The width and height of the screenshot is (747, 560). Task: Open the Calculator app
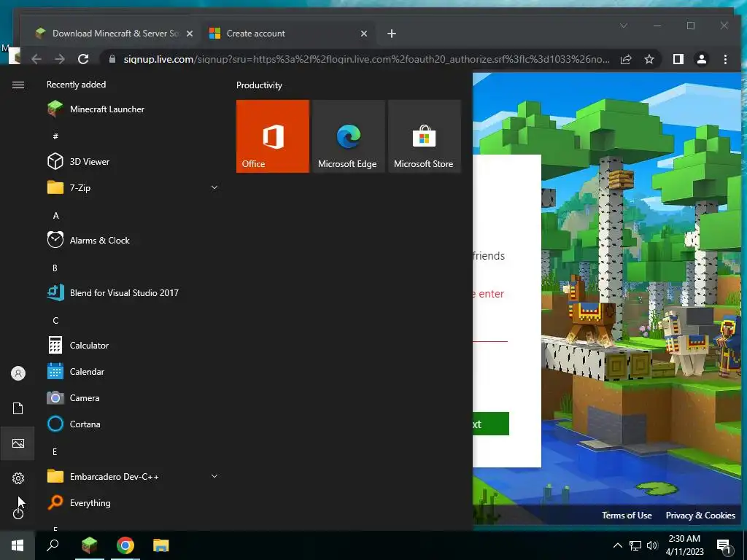point(133,345)
